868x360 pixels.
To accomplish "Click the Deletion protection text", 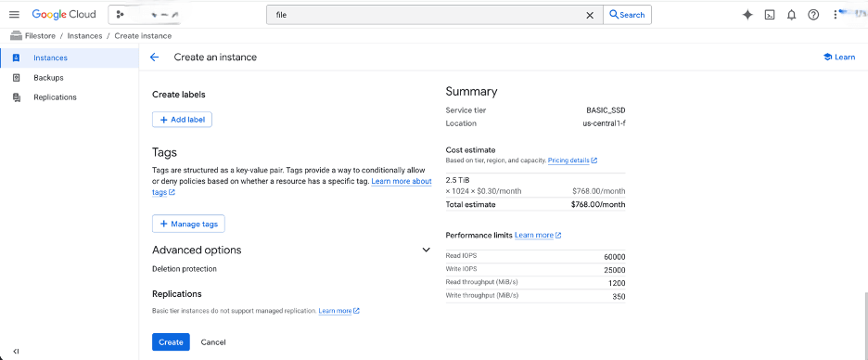I will click(x=185, y=269).
